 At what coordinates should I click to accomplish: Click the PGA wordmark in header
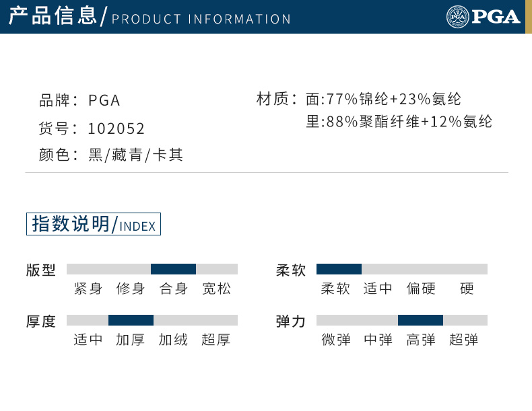pyautogui.click(x=496, y=17)
